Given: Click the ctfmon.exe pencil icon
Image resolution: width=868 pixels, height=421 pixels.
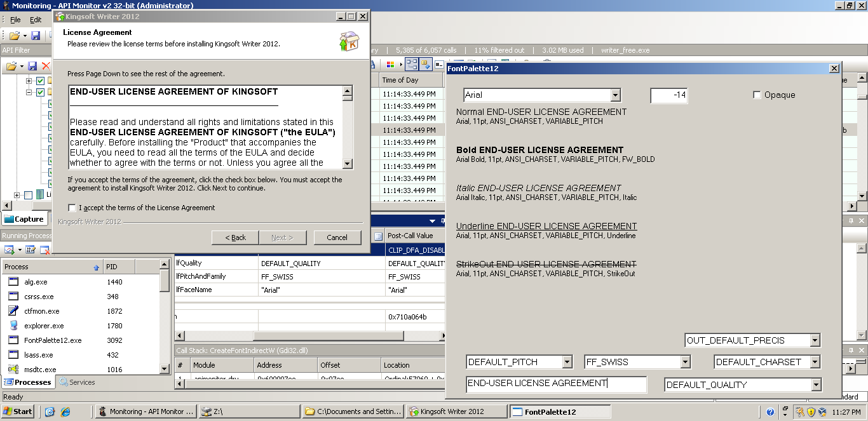Looking at the screenshot, I should pos(13,311).
